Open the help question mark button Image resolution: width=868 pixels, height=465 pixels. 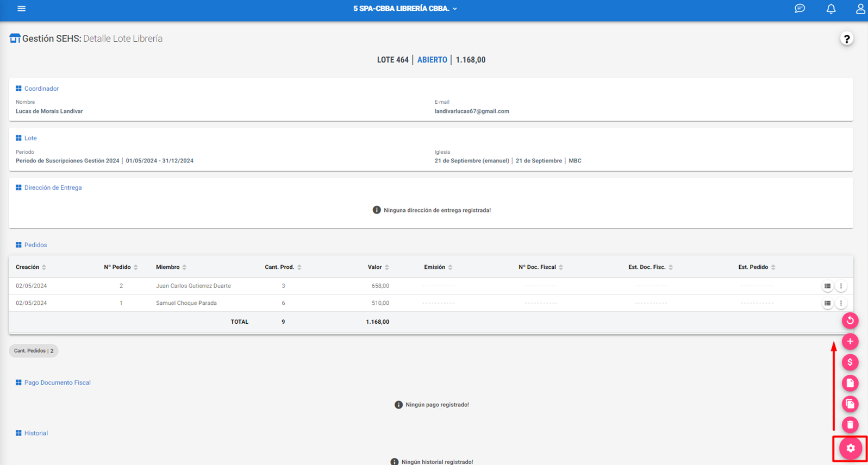click(x=846, y=39)
